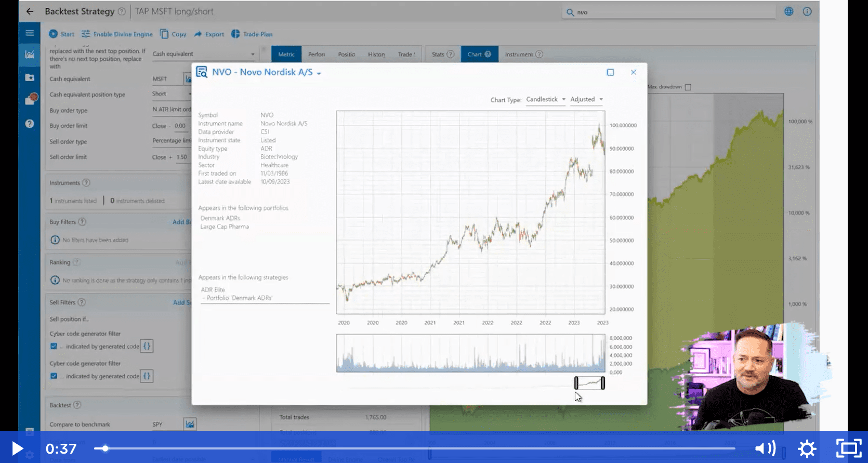Image resolution: width=868 pixels, height=463 pixels.
Task: Open the Cash equivalent position type Short dropdown
Action: [172, 94]
